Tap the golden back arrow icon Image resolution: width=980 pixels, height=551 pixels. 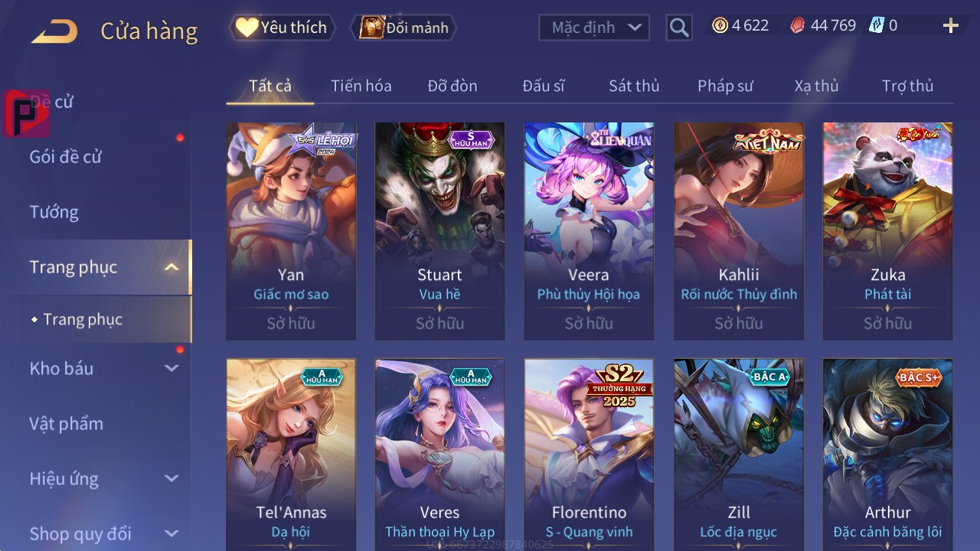point(54,31)
